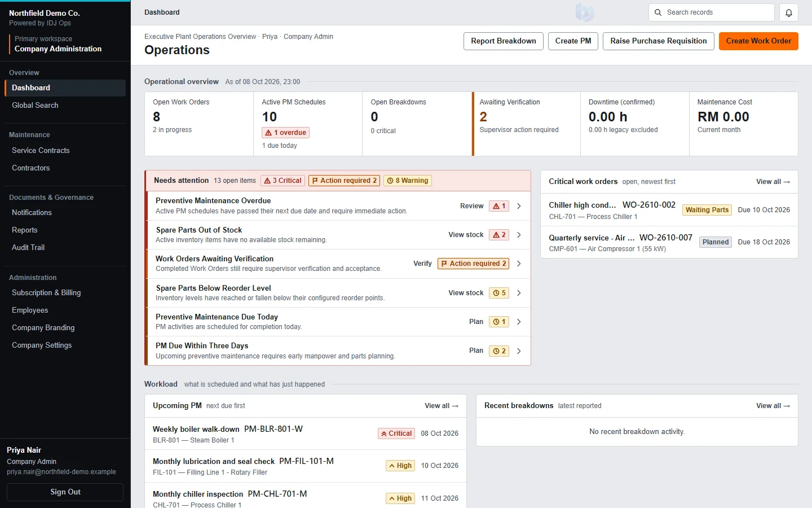View all recent breakdowns
Image resolution: width=812 pixels, height=508 pixels.
point(773,406)
